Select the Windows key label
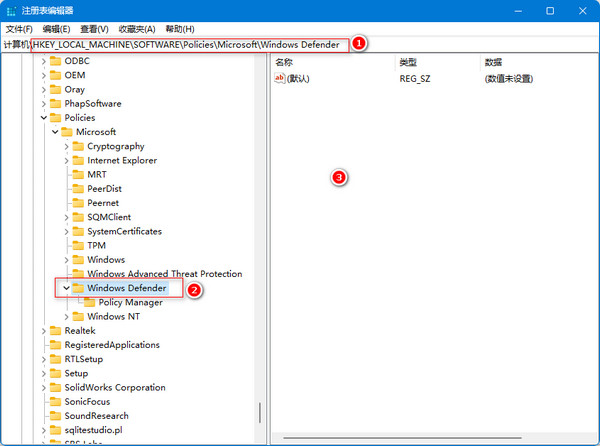Image resolution: width=600 pixels, height=446 pixels. [x=106, y=260]
